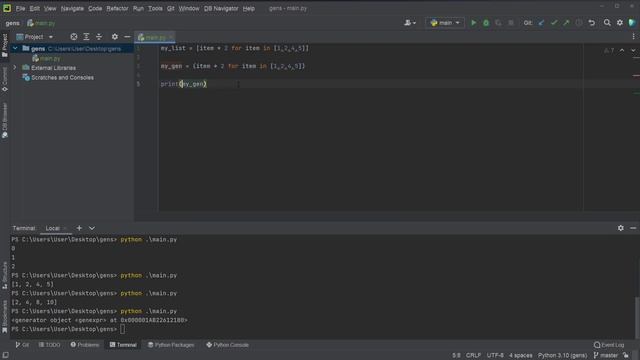Update project from Git (blue arrow)
The width and height of the screenshot is (640, 360).
point(541,23)
